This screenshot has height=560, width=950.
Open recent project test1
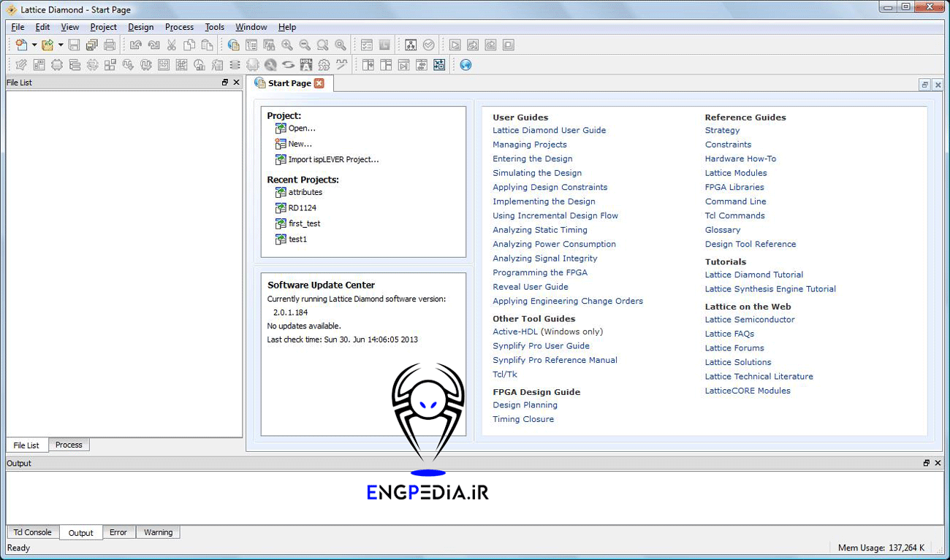pyautogui.click(x=297, y=239)
